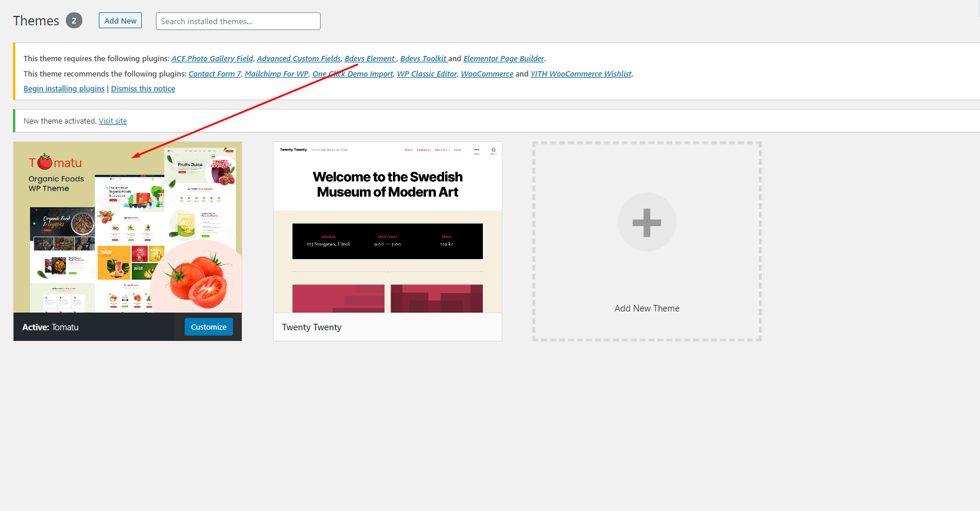
Task: Click the Twenty Twenty theme name
Action: pyautogui.click(x=312, y=327)
